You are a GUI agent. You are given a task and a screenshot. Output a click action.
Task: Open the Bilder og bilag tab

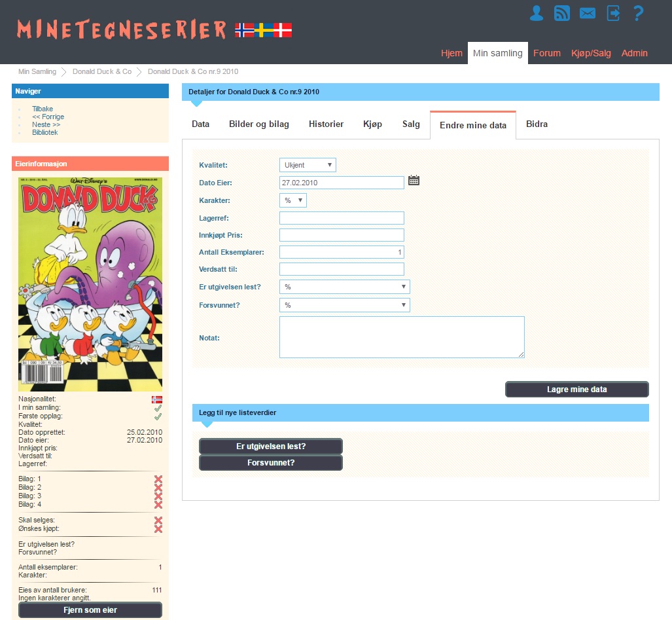pos(259,124)
